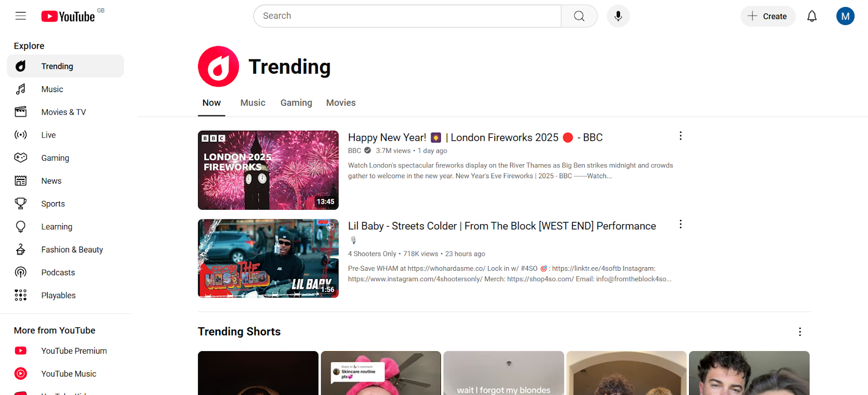Click the Fashion & Beauty icon
This screenshot has height=395, width=868.
click(21, 249)
